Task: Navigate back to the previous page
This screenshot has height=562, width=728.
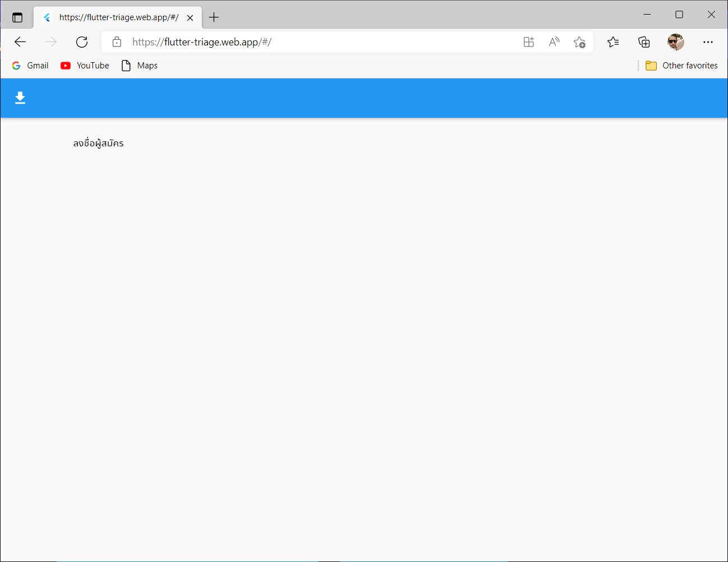Action: (20, 42)
